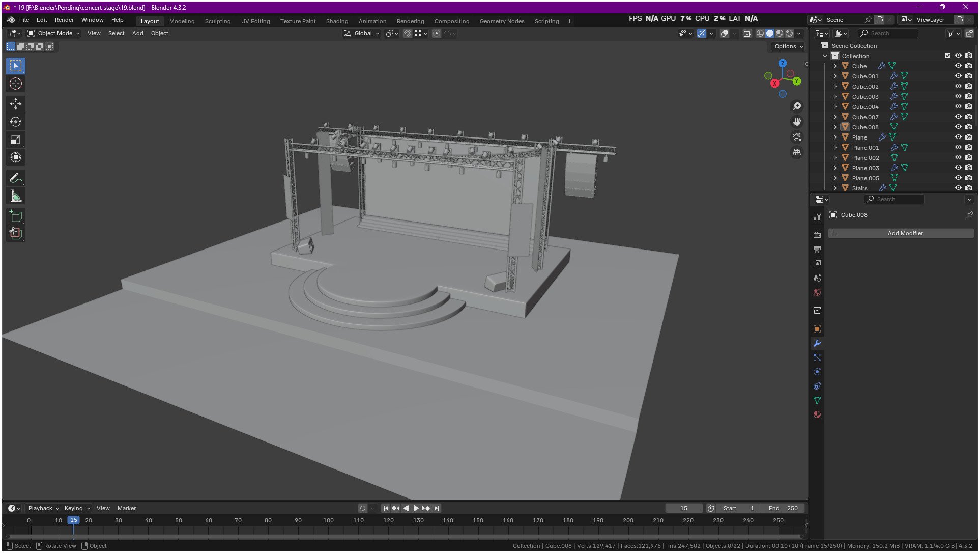Viewport: 980px width, 553px height.
Task: Click frame 100 on the timeline
Action: point(328,521)
